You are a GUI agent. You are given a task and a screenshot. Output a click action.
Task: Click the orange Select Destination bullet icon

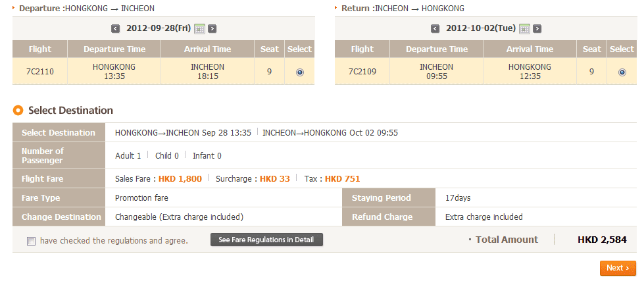click(18, 111)
